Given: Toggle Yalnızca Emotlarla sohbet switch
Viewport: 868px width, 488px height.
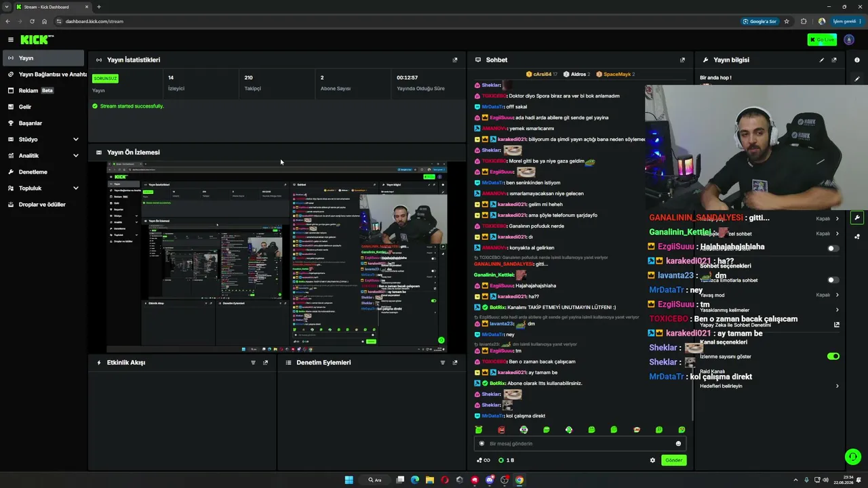Looking at the screenshot, I should 833,280.
